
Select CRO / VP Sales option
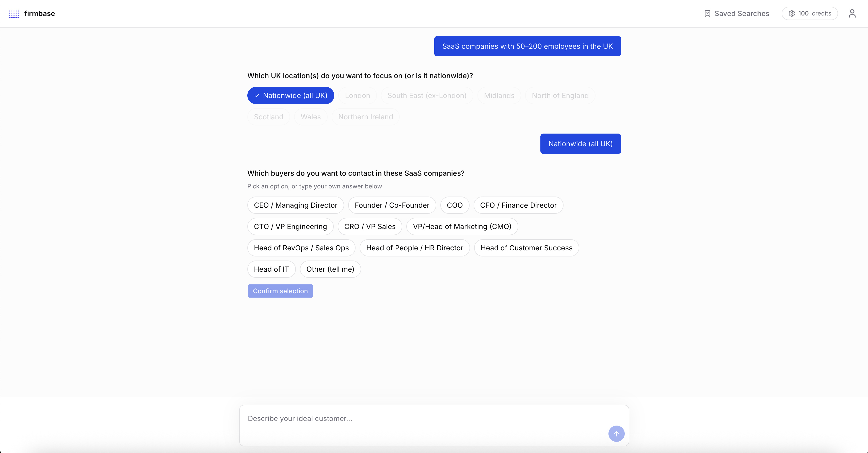pyautogui.click(x=370, y=226)
